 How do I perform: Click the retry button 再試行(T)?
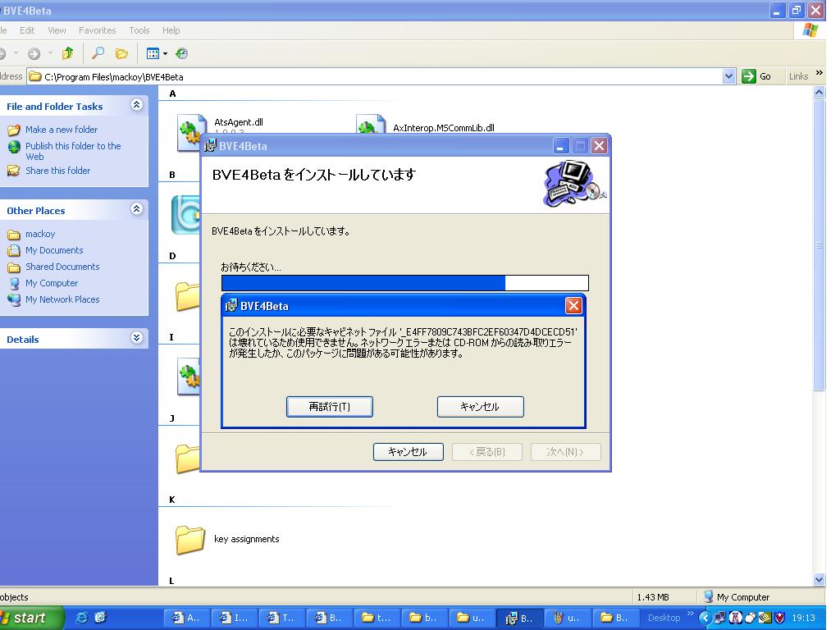click(330, 407)
